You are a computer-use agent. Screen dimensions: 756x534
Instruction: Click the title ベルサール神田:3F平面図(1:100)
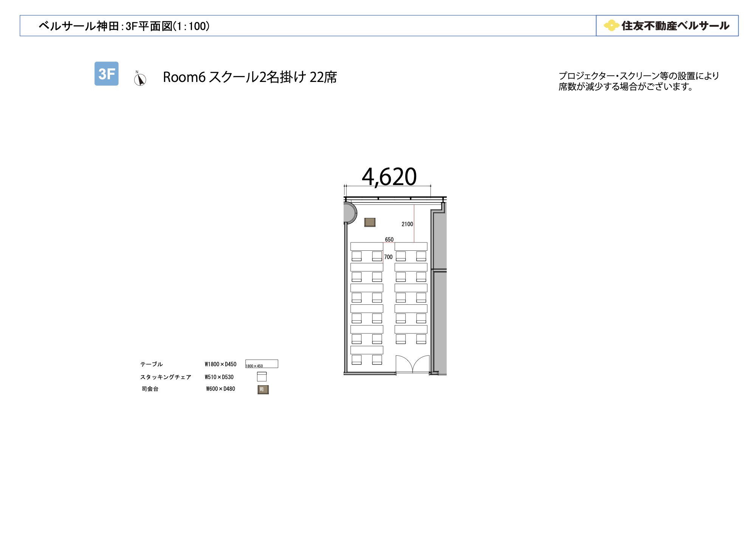click(124, 26)
